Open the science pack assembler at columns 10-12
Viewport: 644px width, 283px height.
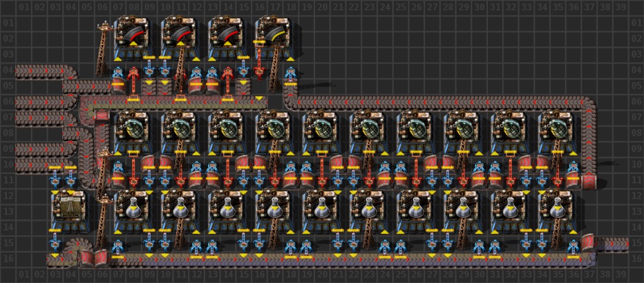(180, 211)
